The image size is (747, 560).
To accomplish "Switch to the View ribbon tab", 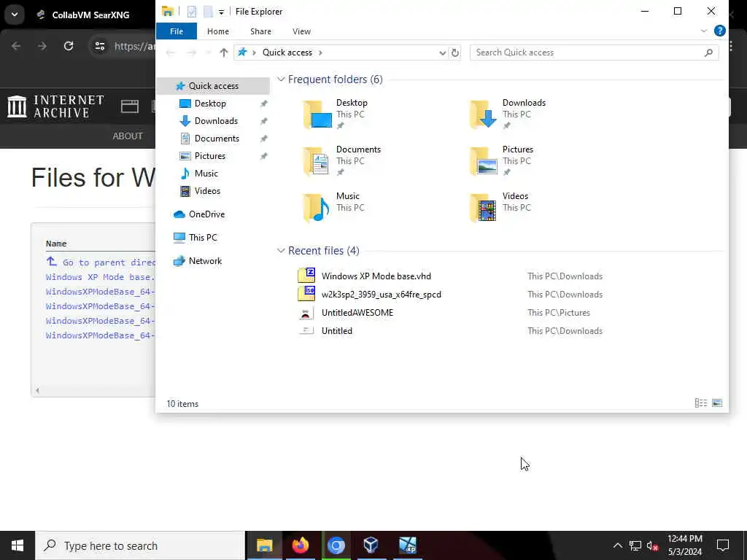I will (x=301, y=31).
